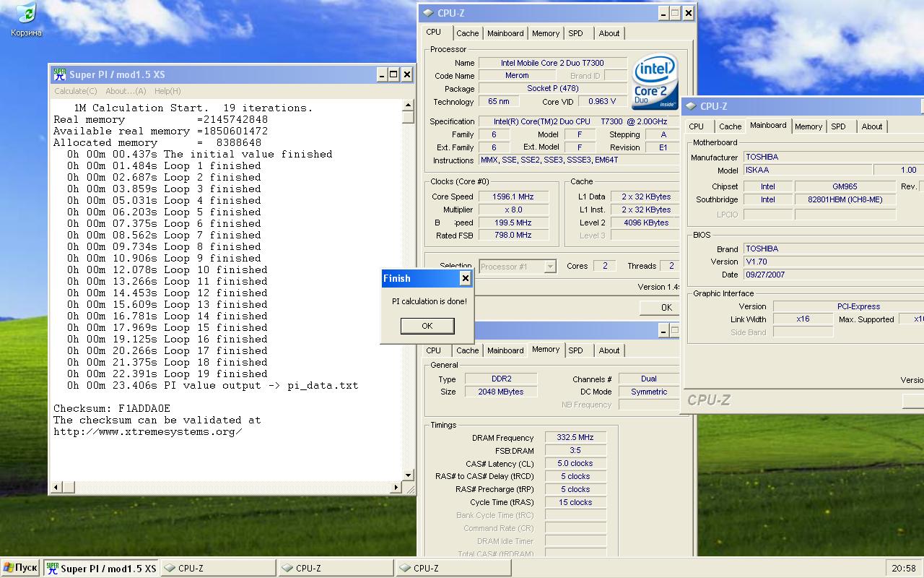Select Mainboard tab in bottom CPU-Z window
The height and width of the screenshot is (578, 924).
(505, 350)
